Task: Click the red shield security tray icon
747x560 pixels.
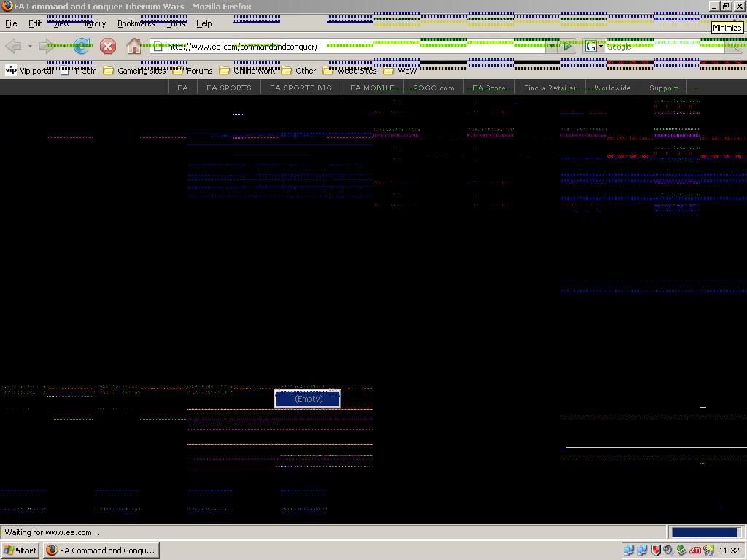Action: 656,551
